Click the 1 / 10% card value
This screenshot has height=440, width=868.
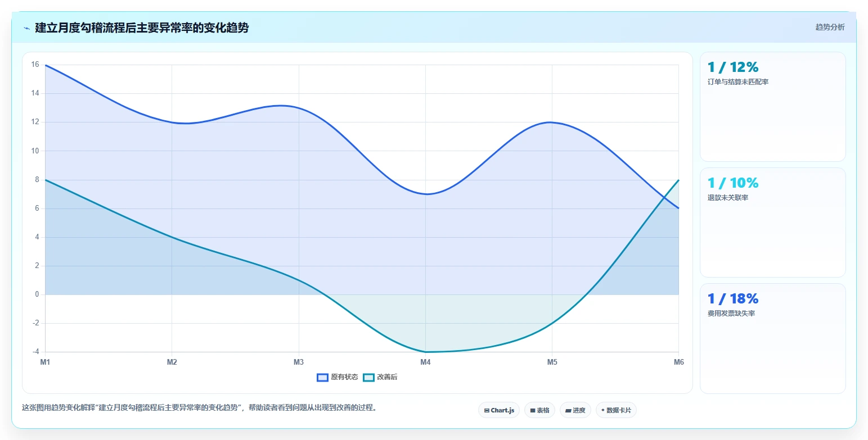(733, 183)
